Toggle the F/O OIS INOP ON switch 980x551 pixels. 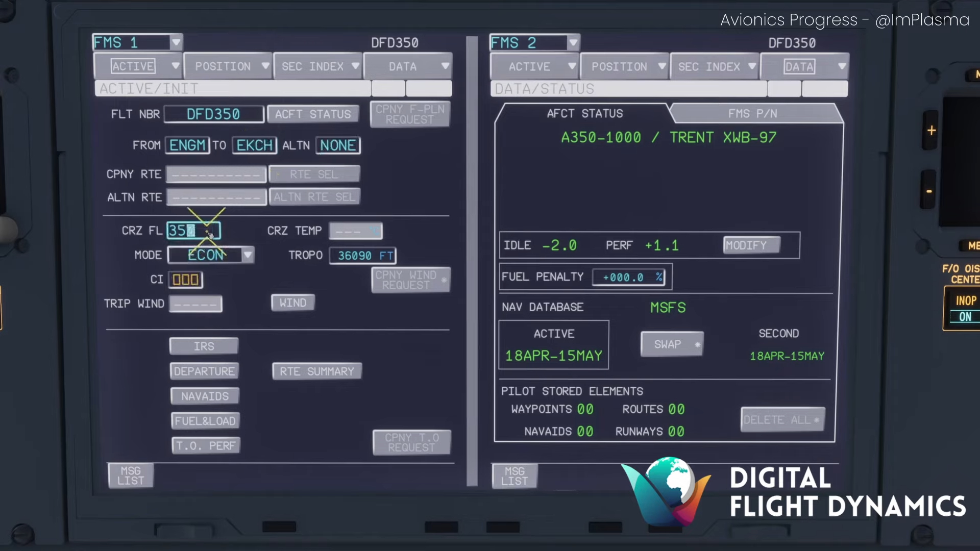tap(964, 309)
